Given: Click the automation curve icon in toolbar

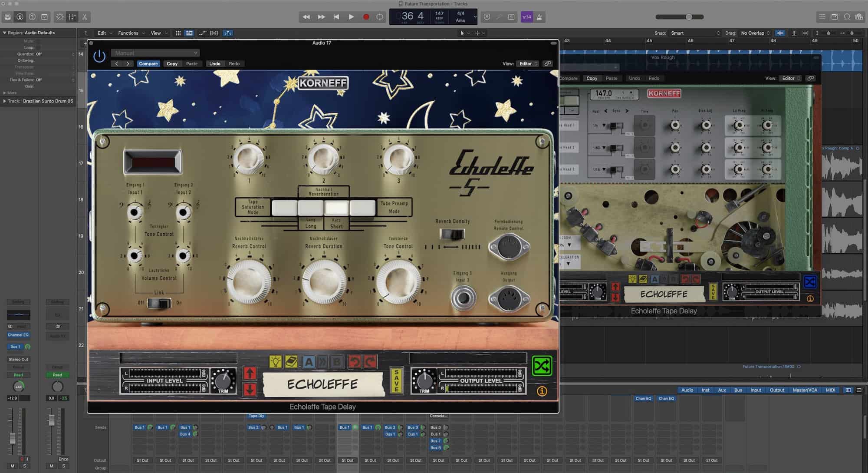Looking at the screenshot, I should tap(202, 33).
